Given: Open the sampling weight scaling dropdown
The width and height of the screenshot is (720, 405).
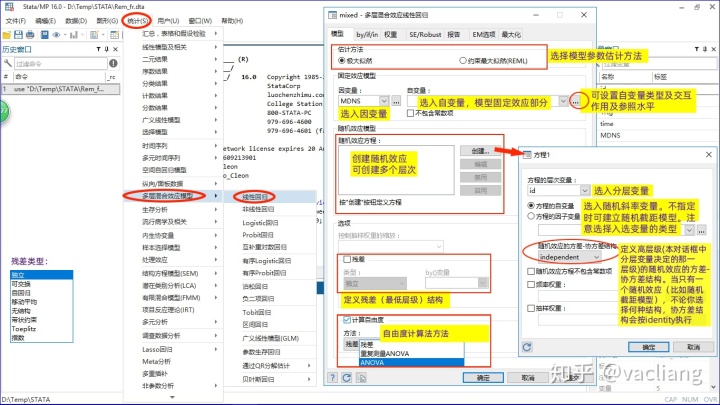Looking at the screenshot, I should (439, 247).
